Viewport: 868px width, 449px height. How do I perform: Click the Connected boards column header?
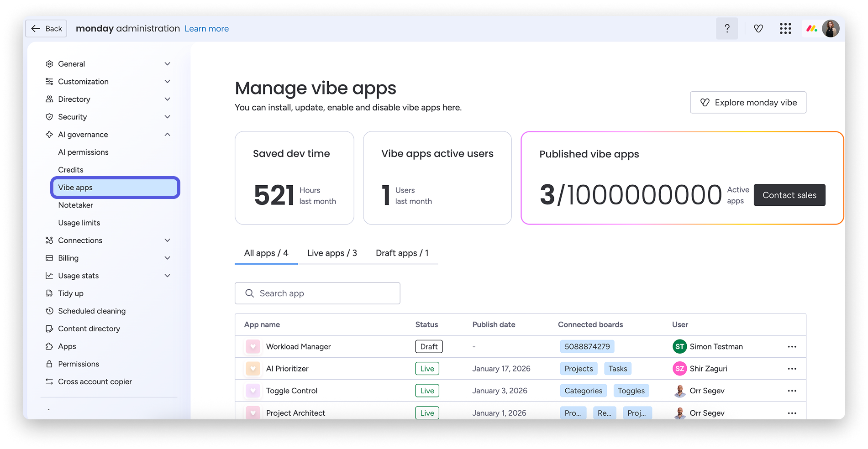coord(590,325)
